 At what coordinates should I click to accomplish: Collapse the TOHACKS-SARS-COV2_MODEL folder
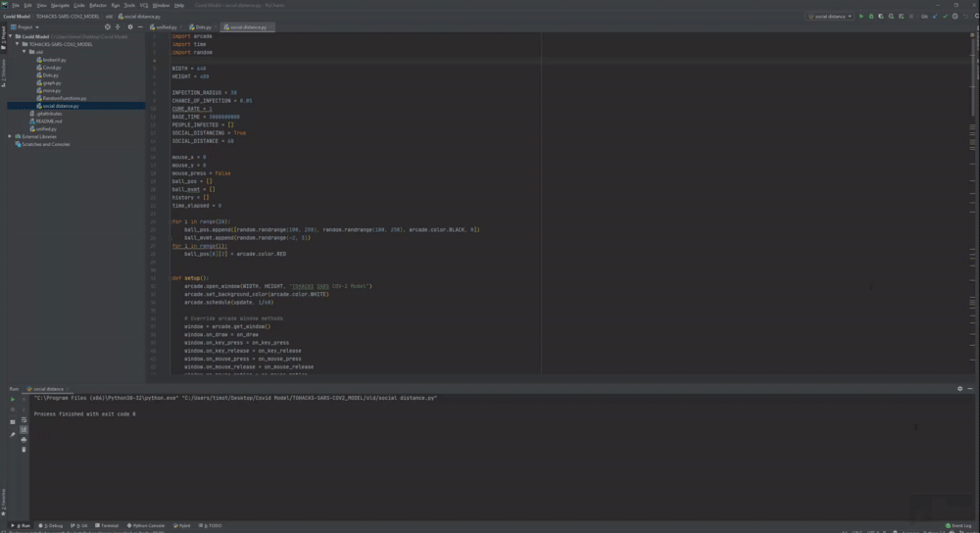18,44
